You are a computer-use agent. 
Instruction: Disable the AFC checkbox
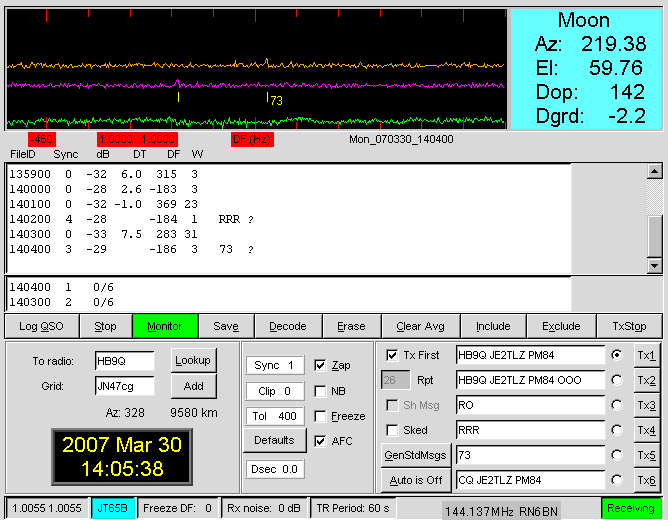click(x=321, y=441)
